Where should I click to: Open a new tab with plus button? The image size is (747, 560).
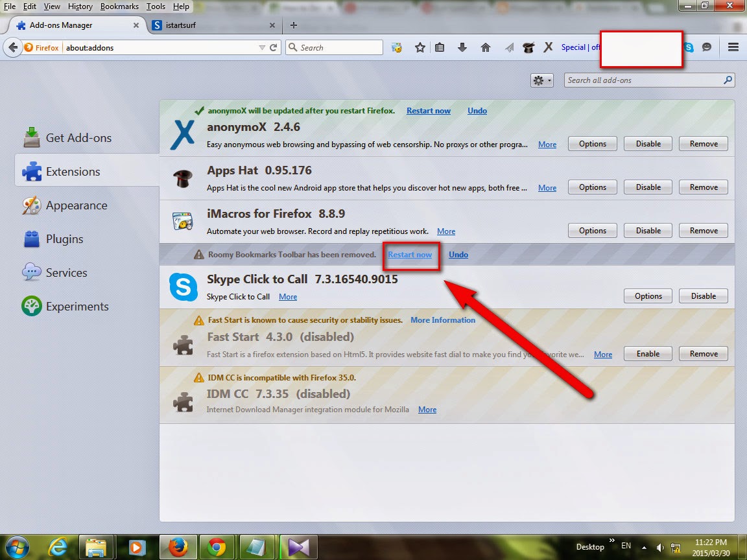click(x=294, y=25)
